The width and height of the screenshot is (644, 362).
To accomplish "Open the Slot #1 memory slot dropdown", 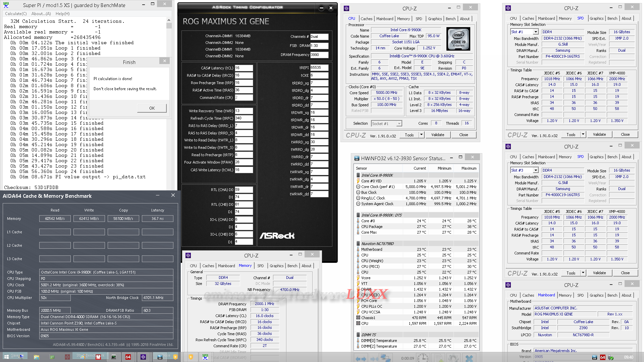I will (x=536, y=32).
